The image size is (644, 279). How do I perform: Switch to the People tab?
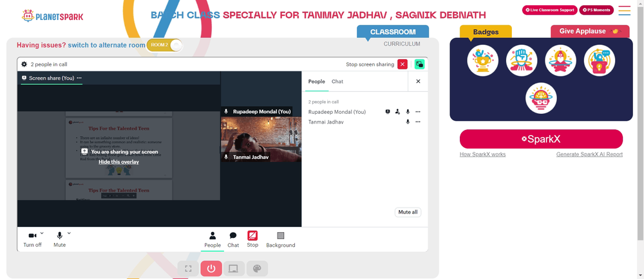point(317,82)
